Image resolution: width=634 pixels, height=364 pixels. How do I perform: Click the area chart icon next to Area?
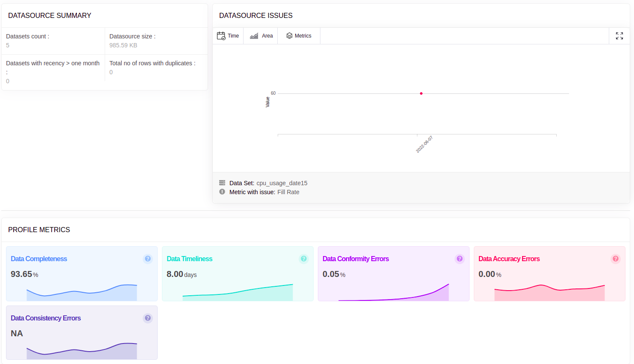(x=255, y=35)
